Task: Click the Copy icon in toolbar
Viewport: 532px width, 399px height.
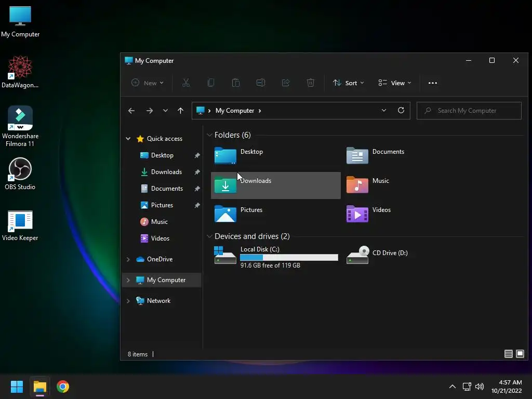Action: pos(211,83)
